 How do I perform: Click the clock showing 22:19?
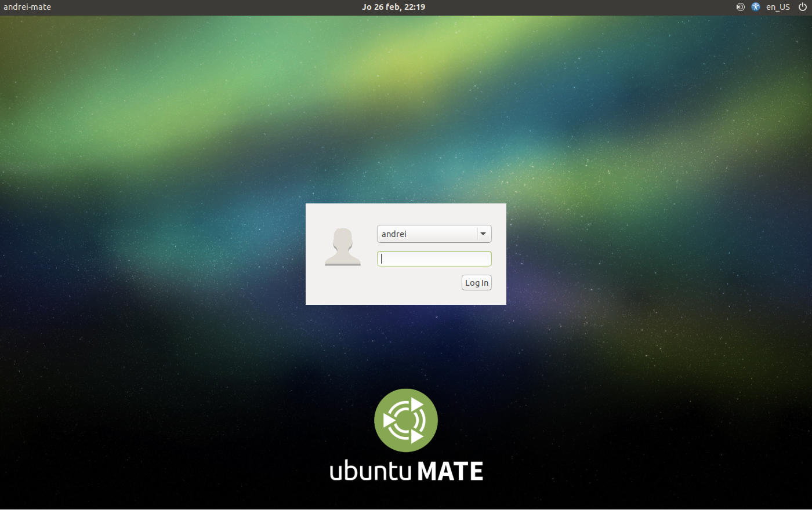[416, 7]
